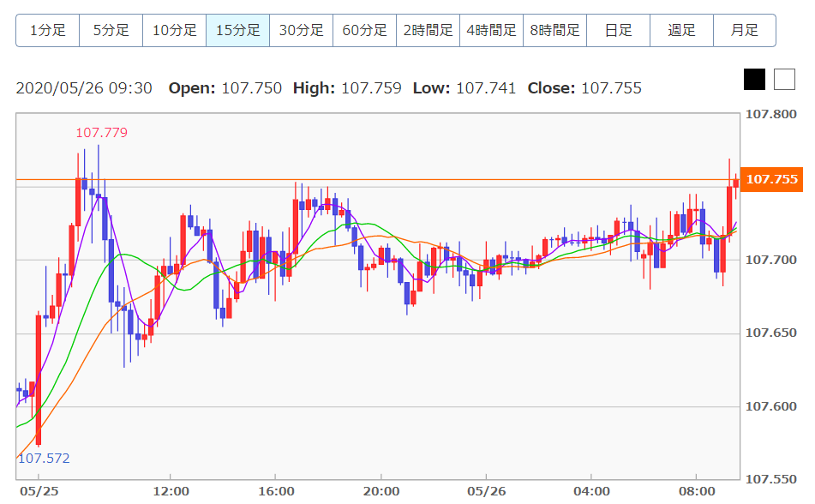Choose the 4時間足 chart tab
815x504 pixels.
pyautogui.click(x=492, y=31)
